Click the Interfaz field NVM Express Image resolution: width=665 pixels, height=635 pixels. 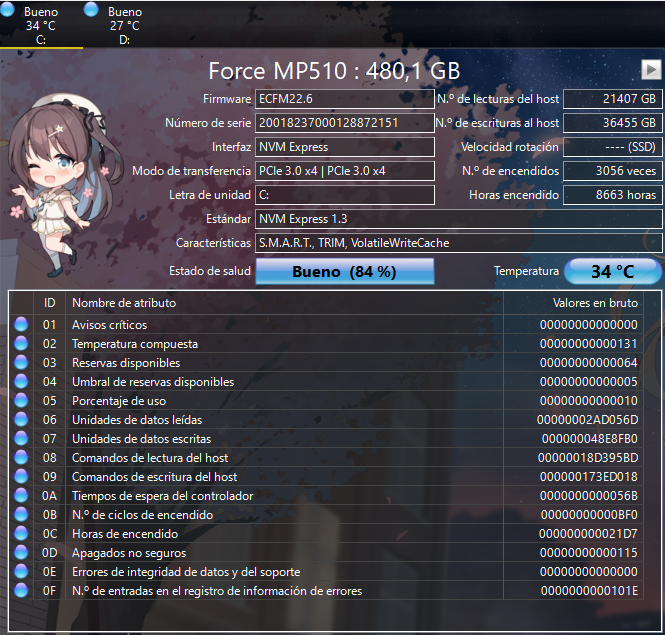[345, 147]
